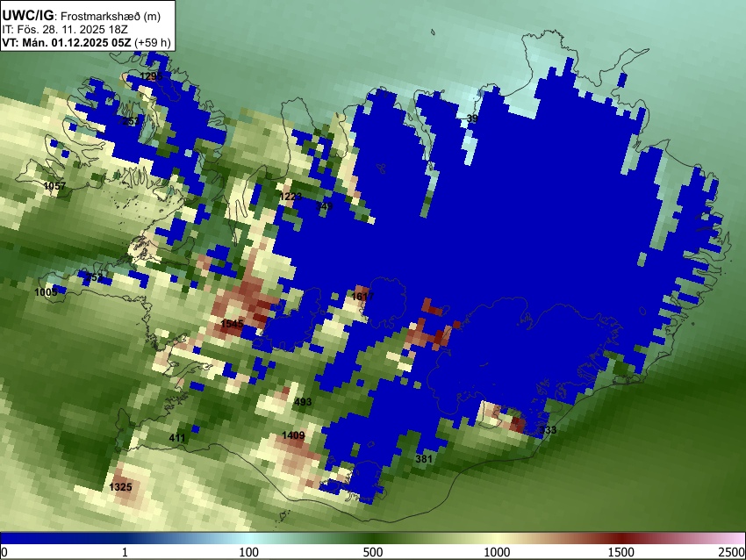The height and width of the screenshot is (560, 746).
Task: Click the 'VT: Mán. 01.12.2025 05Z (+59 h)' line
Action: coord(86,42)
